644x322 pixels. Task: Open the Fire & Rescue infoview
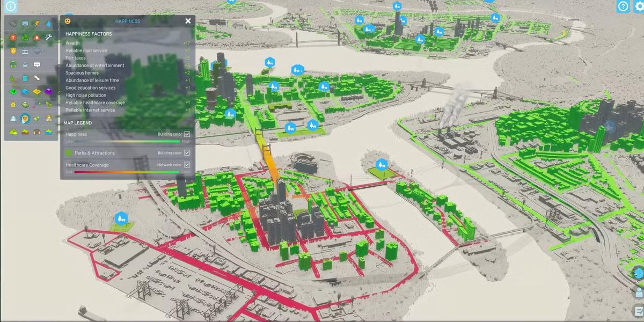click(x=38, y=38)
